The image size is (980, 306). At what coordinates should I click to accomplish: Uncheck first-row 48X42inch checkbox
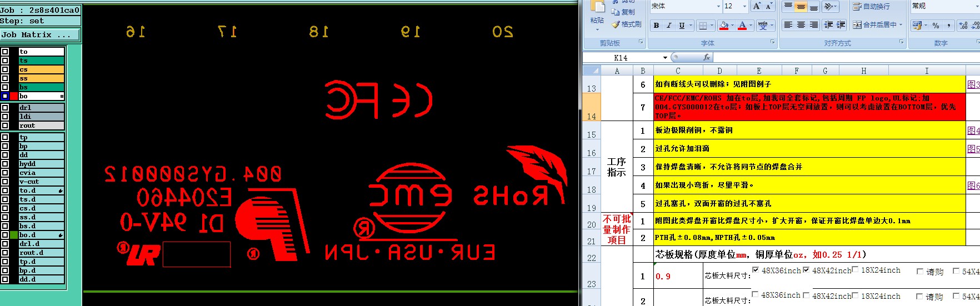(x=807, y=270)
